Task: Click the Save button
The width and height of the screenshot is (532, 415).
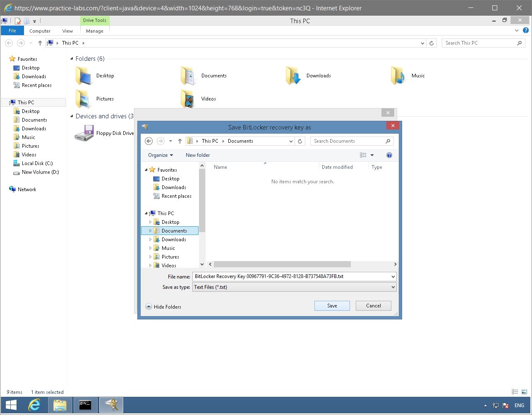Action: (x=332, y=305)
